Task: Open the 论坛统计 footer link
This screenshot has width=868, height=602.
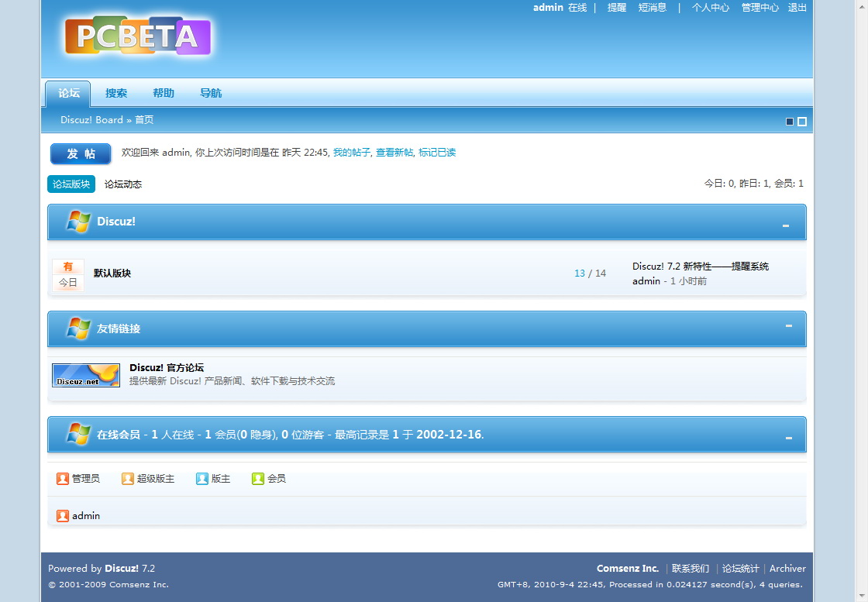Action: click(741, 568)
